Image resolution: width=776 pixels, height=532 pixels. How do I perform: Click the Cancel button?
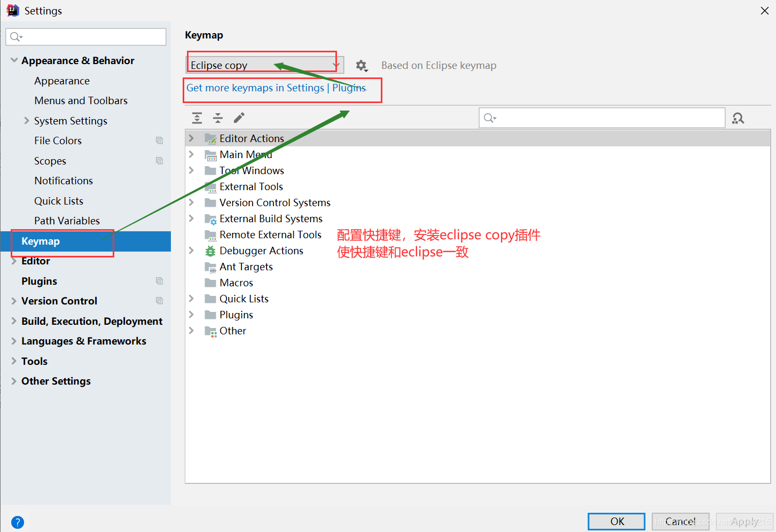pyautogui.click(x=680, y=521)
